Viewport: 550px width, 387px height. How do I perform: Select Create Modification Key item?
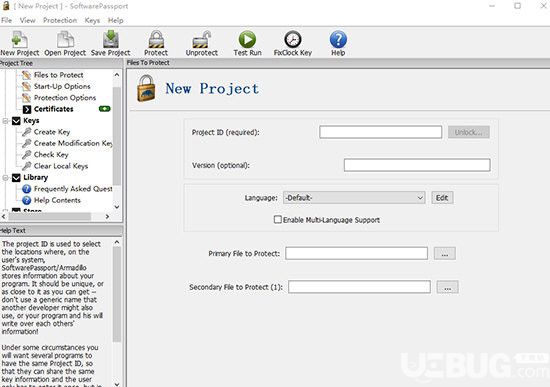tap(73, 143)
